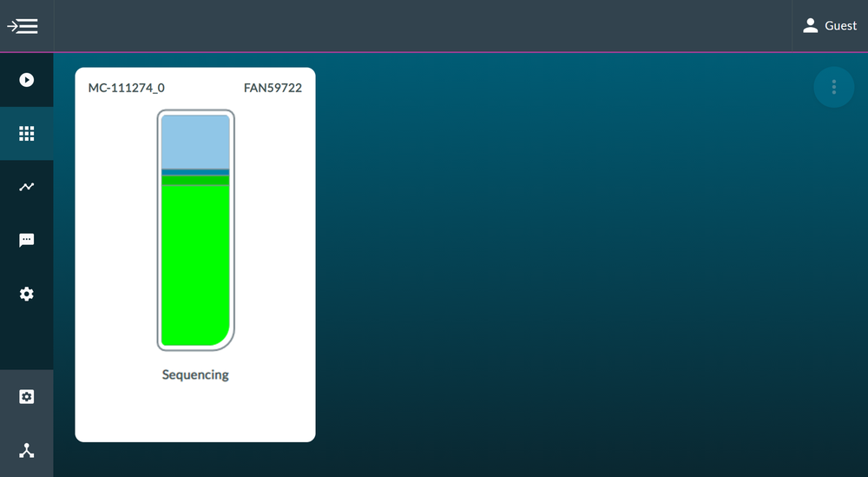Click the bright green segment of flow cell bar

pyautogui.click(x=195, y=265)
